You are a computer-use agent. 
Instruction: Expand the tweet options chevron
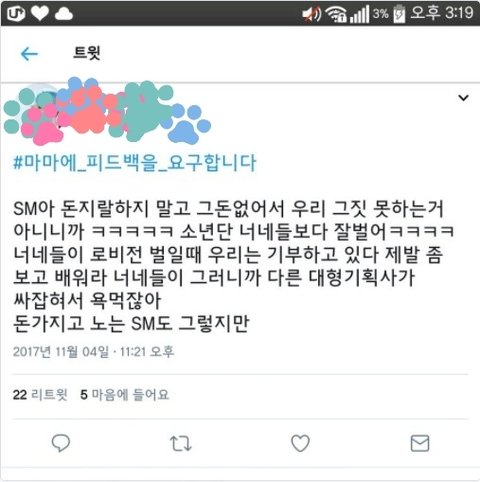463,98
